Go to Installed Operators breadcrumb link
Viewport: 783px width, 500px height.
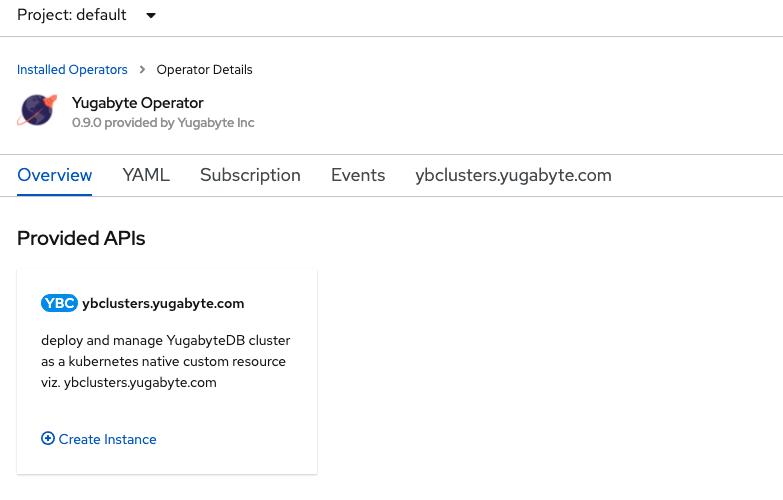(x=72, y=70)
